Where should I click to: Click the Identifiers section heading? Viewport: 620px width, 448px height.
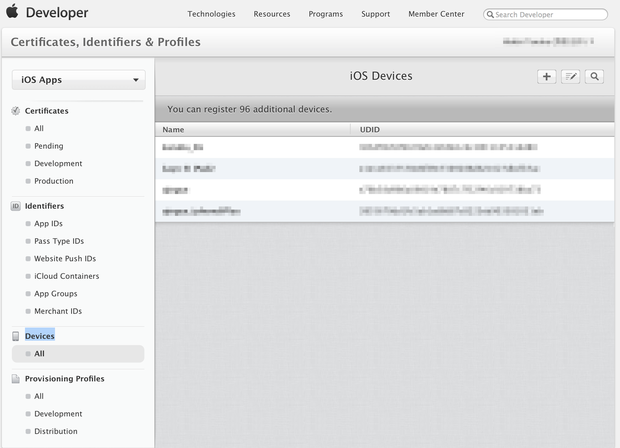pos(44,206)
